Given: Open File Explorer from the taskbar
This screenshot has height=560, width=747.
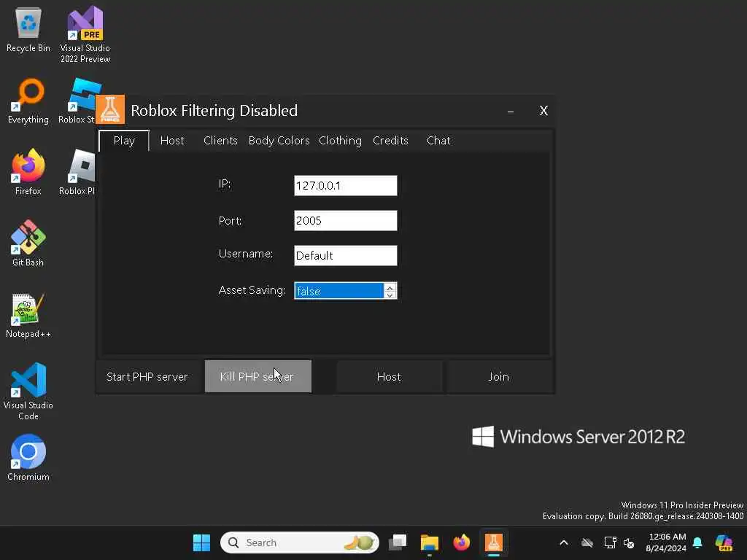Looking at the screenshot, I should point(429,542).
